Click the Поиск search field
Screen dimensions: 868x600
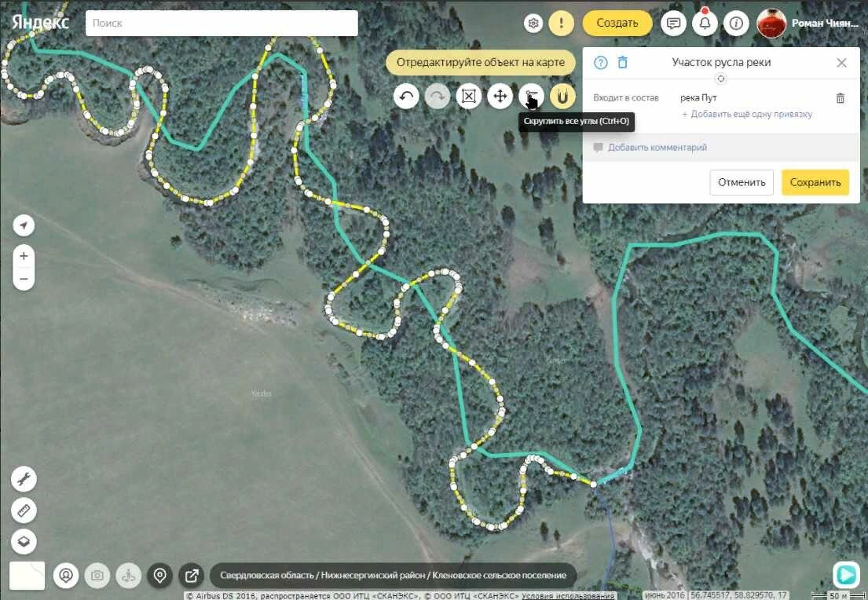click(x=222, y=24)
